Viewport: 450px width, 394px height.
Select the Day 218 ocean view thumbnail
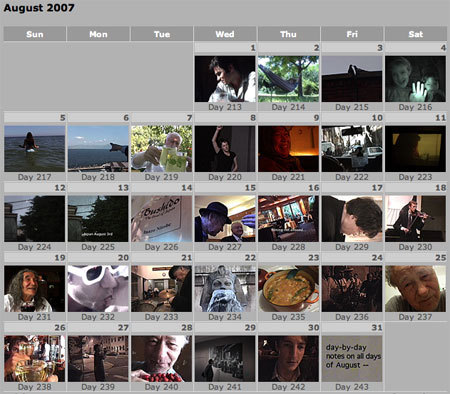98,149
